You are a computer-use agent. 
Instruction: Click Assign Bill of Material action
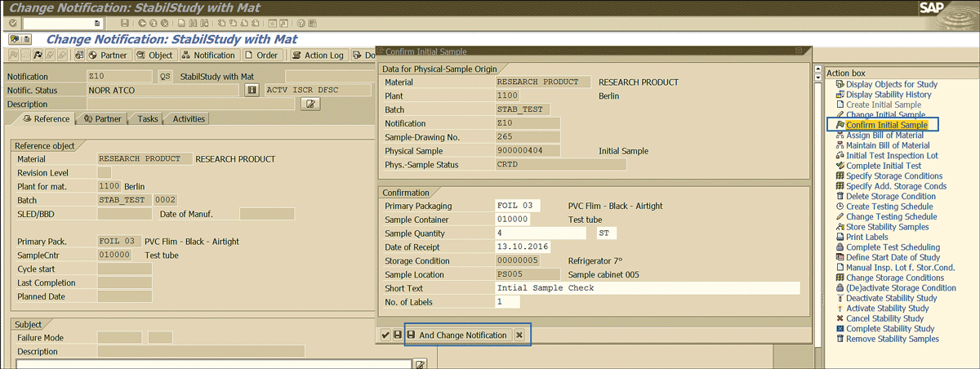[x=885, y=136]
